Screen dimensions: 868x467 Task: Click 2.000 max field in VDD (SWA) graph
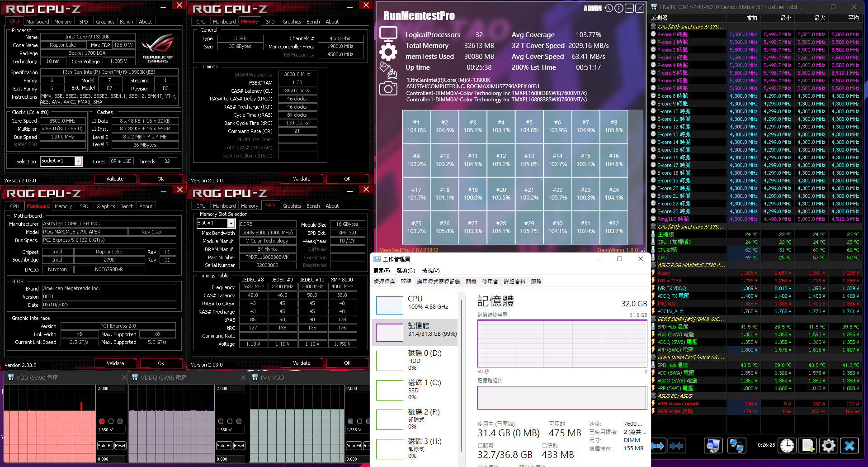tap(112, 389)
